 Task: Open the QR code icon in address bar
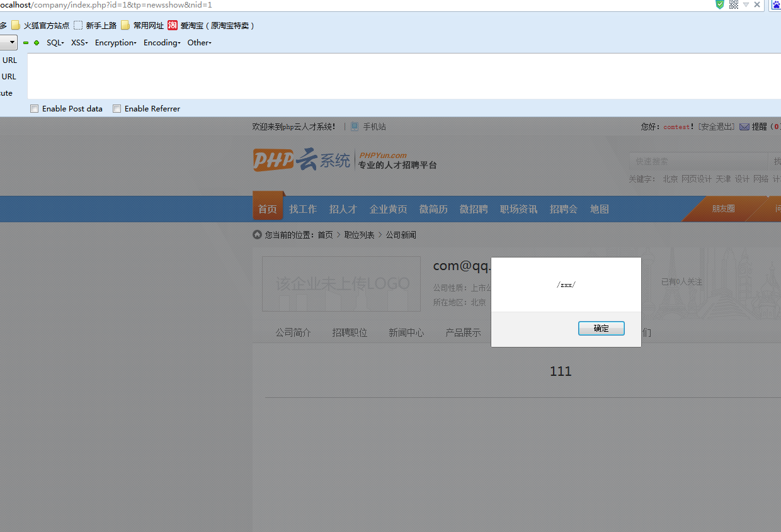[x=734, y=4]
